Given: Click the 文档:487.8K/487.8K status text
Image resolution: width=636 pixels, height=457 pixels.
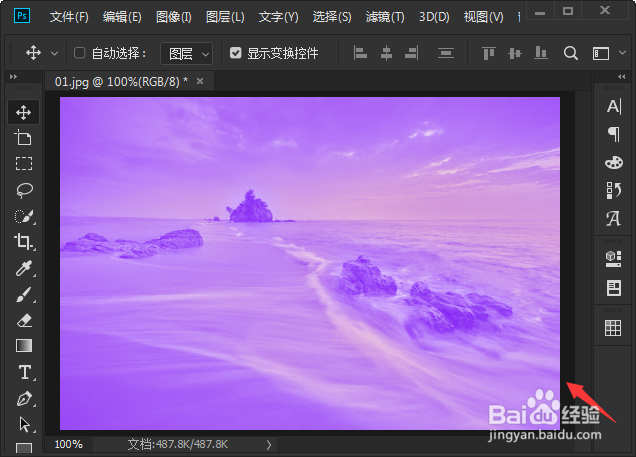Looking at the screenshot, I should [x=178, y=444].
